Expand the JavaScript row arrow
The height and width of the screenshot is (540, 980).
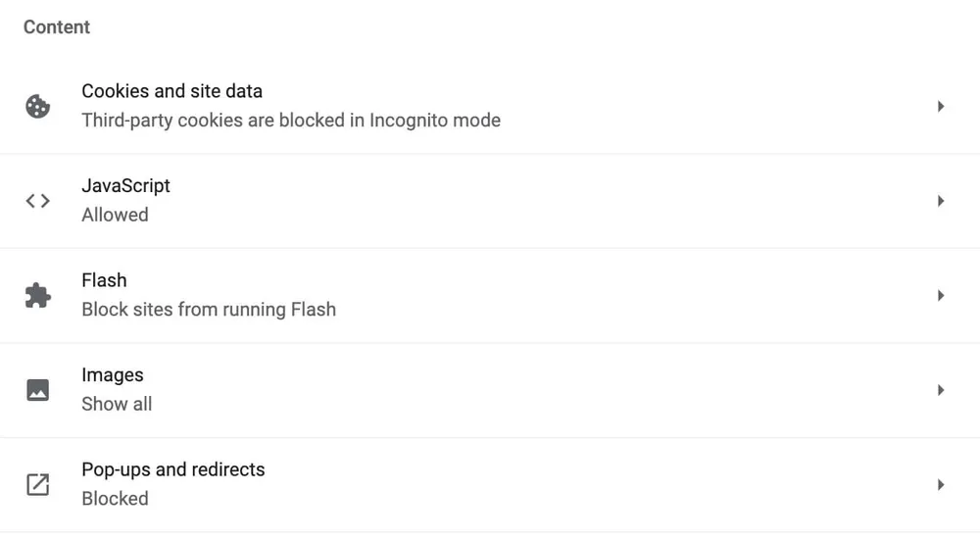point(940,201)
